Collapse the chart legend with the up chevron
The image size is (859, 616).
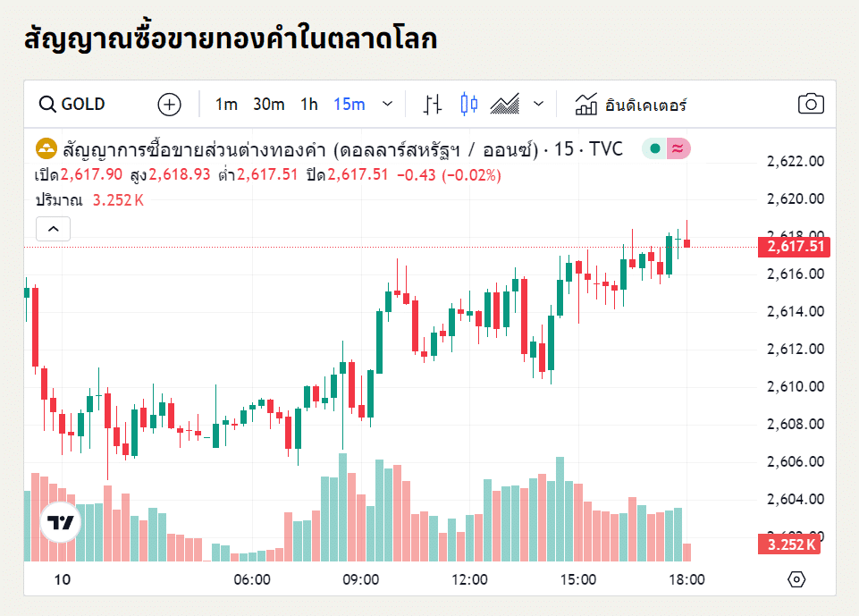tap(53, 229)
